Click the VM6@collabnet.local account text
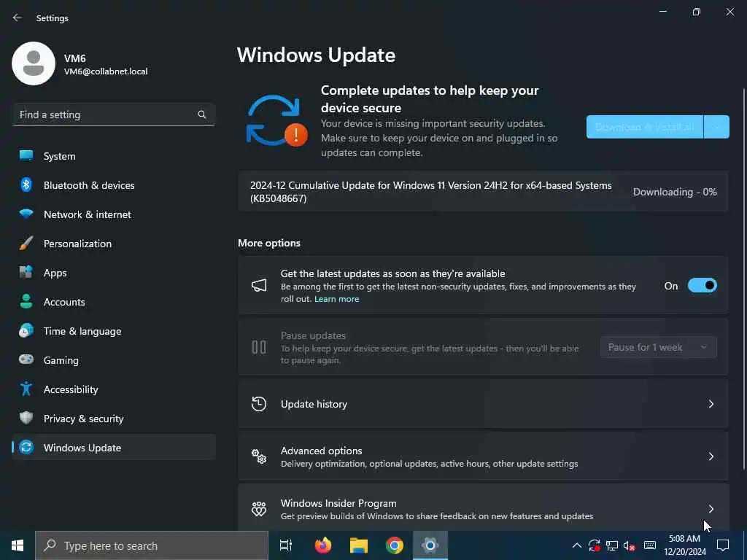The height and width of the screenshot is (560, 747). coord(106,71)
